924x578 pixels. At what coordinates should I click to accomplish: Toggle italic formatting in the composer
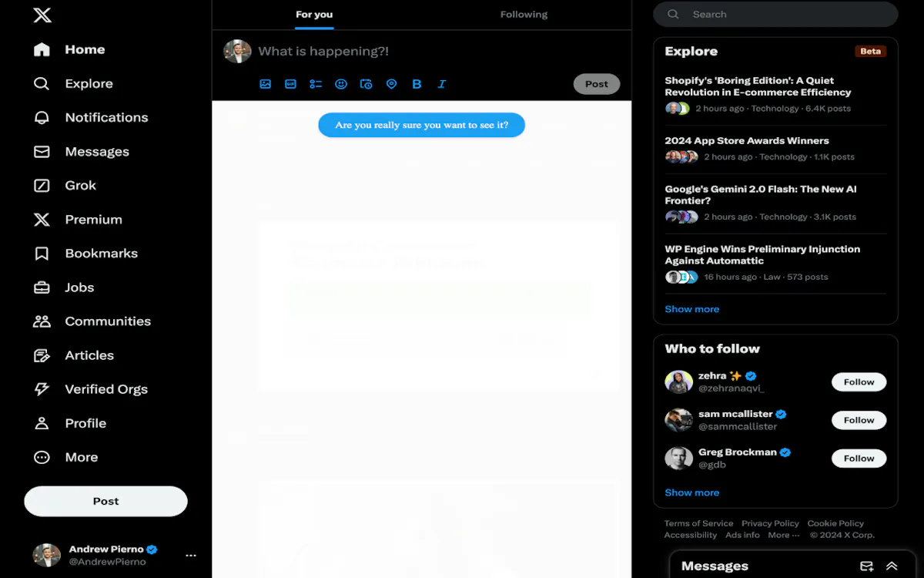442,84
